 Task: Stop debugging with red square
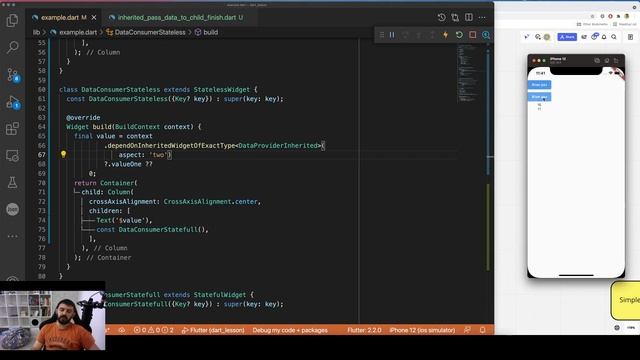click(x=473, y=35)
